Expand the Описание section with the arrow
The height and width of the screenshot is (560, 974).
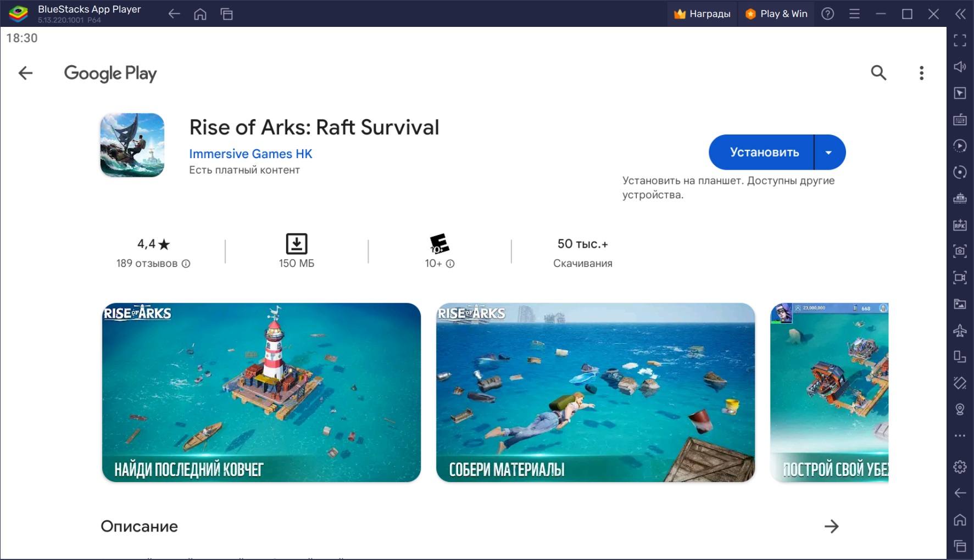point(831,527)
